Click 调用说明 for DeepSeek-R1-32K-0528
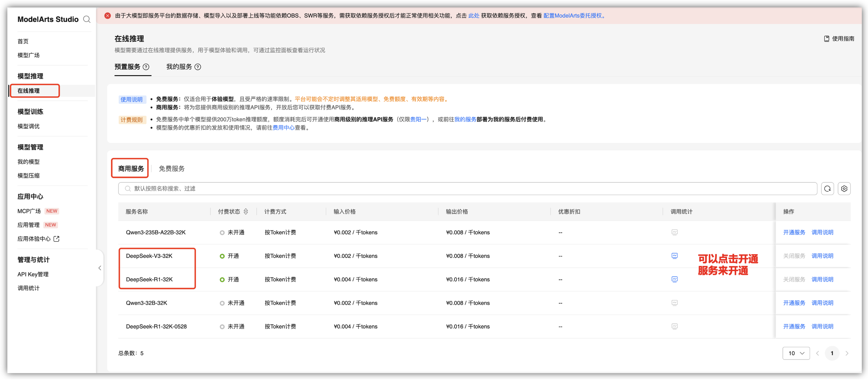 point(823,327)
